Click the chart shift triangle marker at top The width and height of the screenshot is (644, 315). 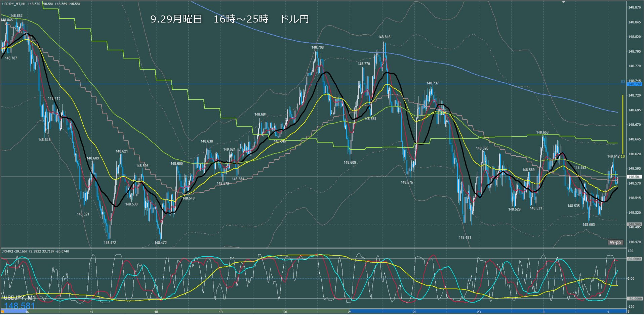coord(564,2)
